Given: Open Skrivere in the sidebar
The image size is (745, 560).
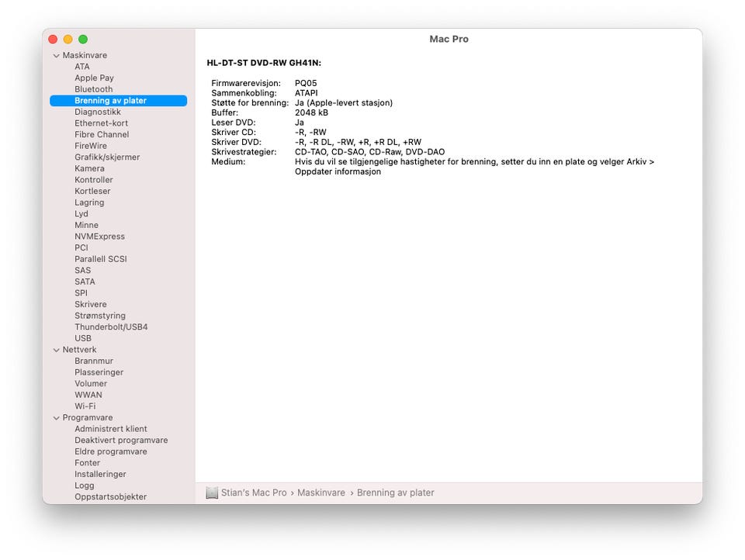Looking at the screenshot, I should click(90, 305).
